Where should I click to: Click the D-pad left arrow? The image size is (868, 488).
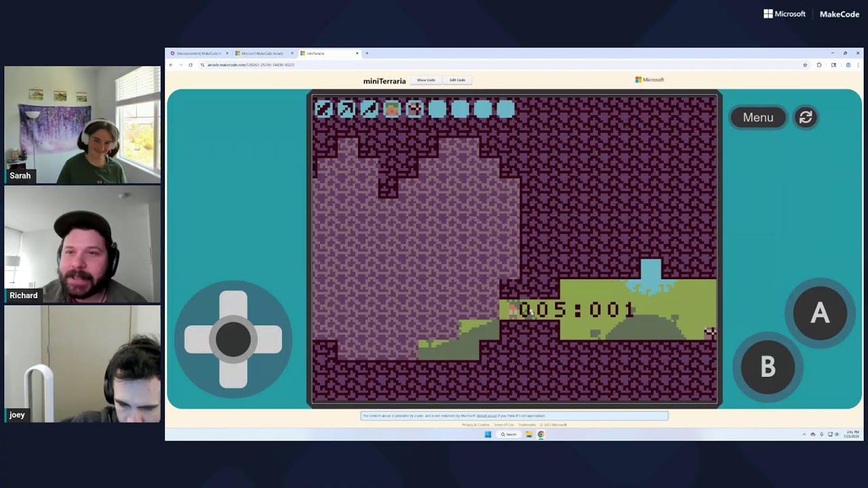click(x=197, y=340)
